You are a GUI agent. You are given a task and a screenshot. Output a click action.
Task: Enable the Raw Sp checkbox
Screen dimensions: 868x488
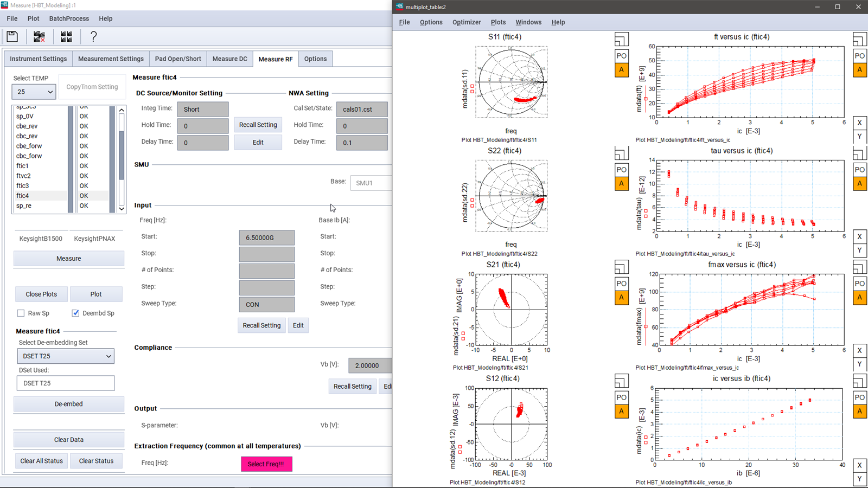(x=21, y=313)
